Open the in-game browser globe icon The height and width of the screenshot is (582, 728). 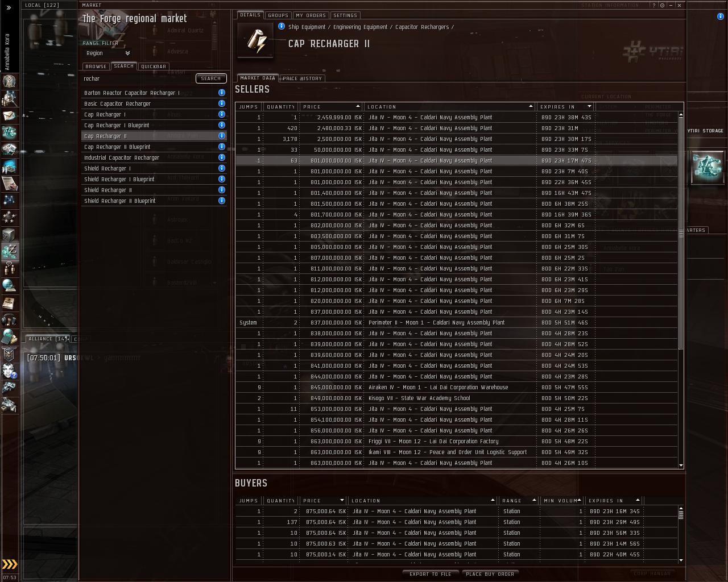click(x=10, y=286)
